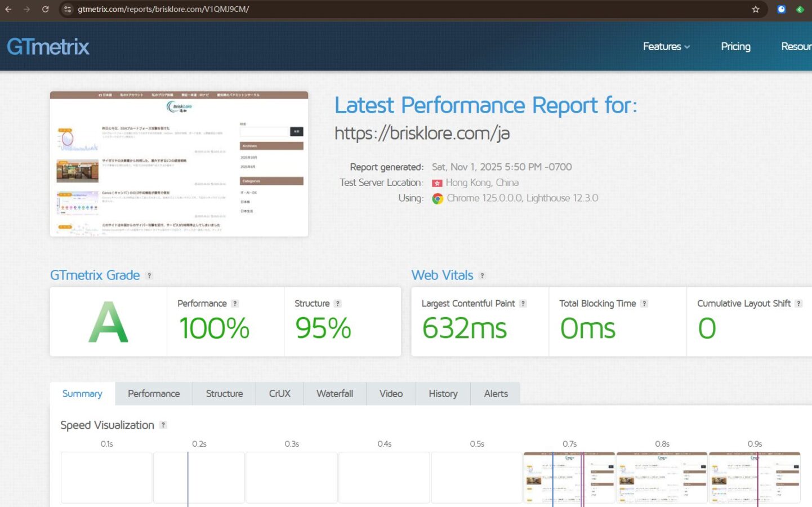The image size is (812, 507).
Task: Click the 0.7s speed visualization frame
Action: click(569, 477)
